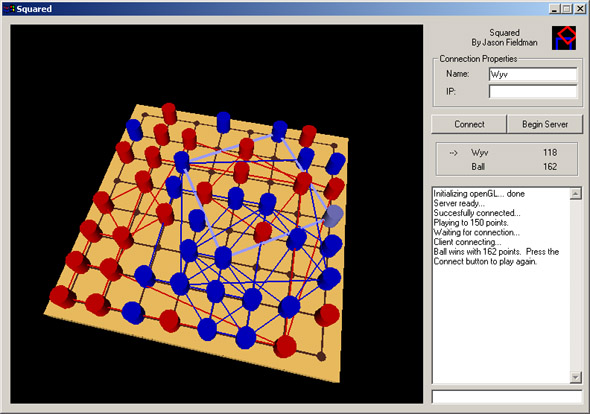Screen dimensions: 590x414
Task: Click the log scrollbar up arrow
Action: pyautogui.click(x=576, y=194)
